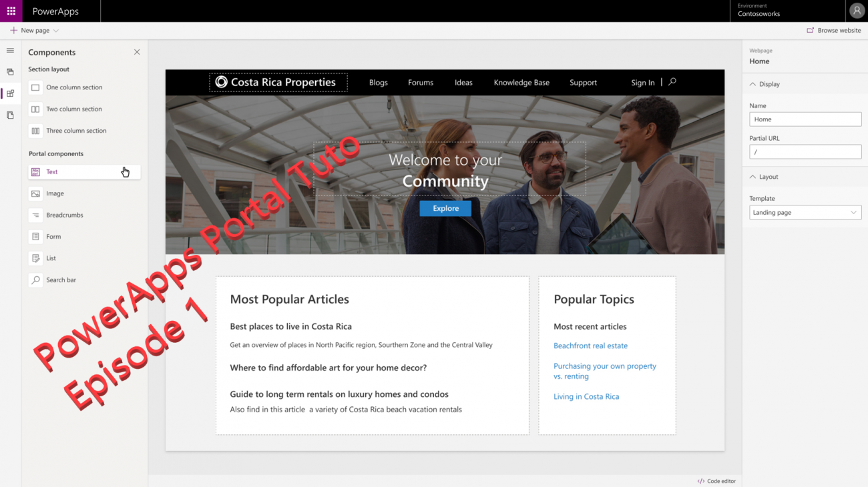Open the Environment Contosoworks selector
868x487 pixels.
point(788,11)
